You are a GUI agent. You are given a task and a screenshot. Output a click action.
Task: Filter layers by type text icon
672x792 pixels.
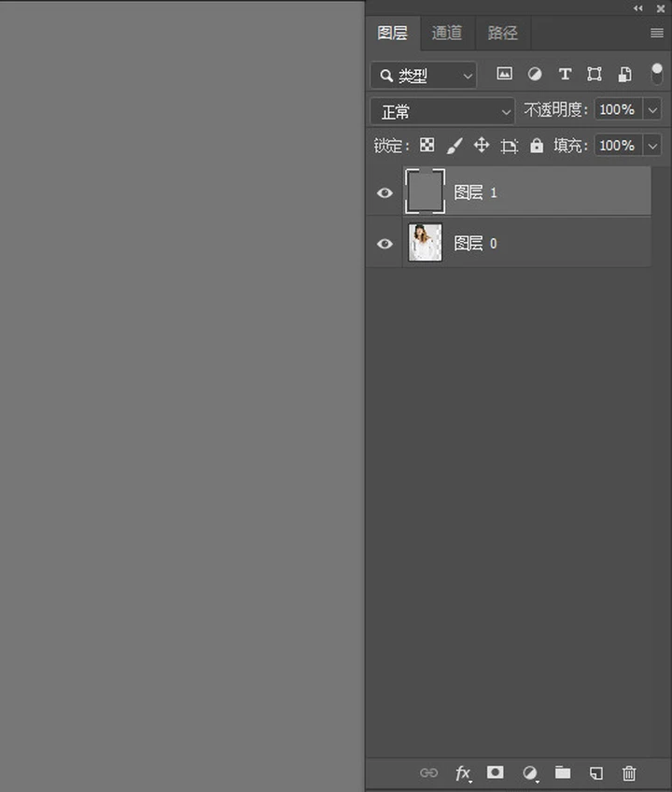click(x=565, y=75)
